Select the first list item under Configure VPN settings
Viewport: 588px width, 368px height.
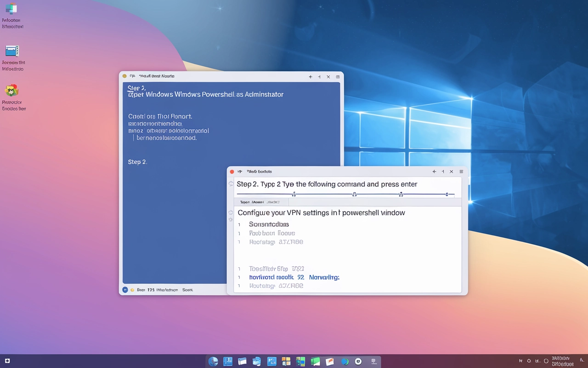(x=269, y=224)
